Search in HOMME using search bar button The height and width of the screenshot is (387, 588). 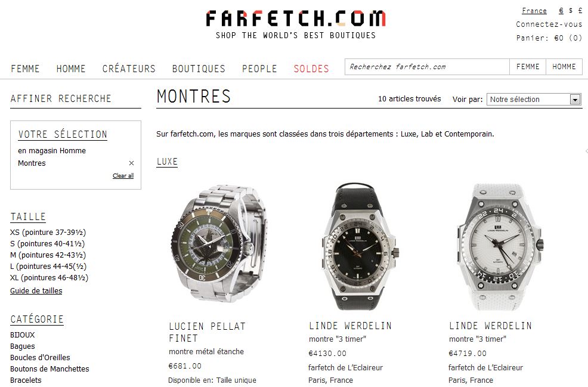coord(564,67)
